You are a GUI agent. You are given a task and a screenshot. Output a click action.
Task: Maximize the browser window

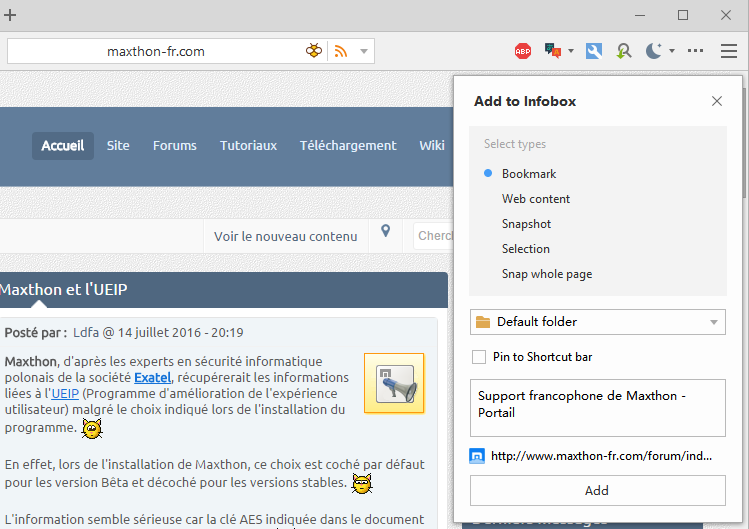pos(683,15)
